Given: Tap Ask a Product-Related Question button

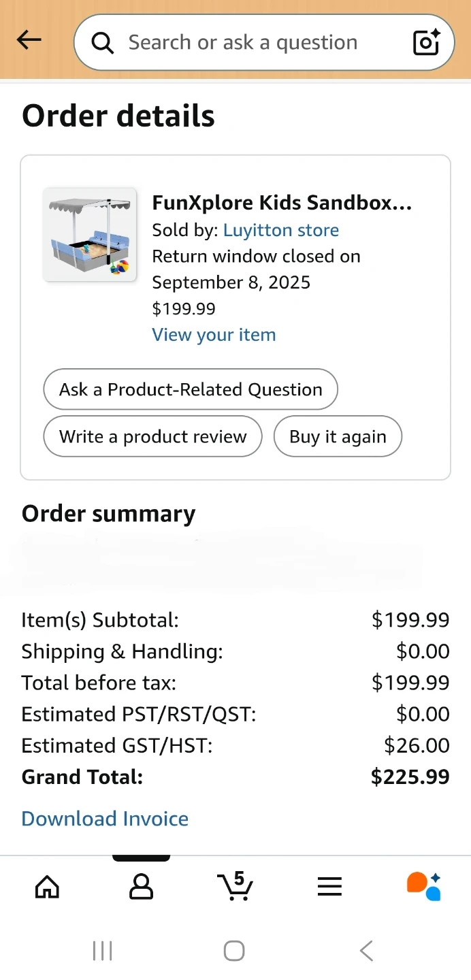Looking at the screenshot, I should pos(191,389).
